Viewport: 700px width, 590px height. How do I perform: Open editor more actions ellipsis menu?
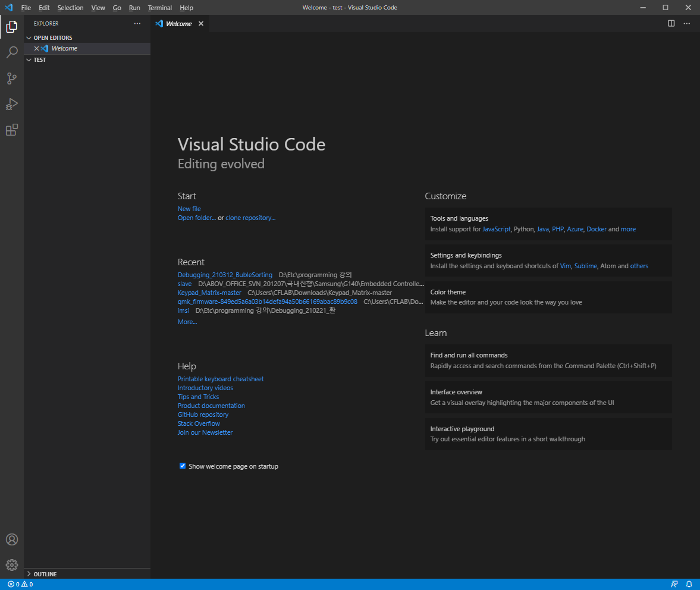coord(686,24)
